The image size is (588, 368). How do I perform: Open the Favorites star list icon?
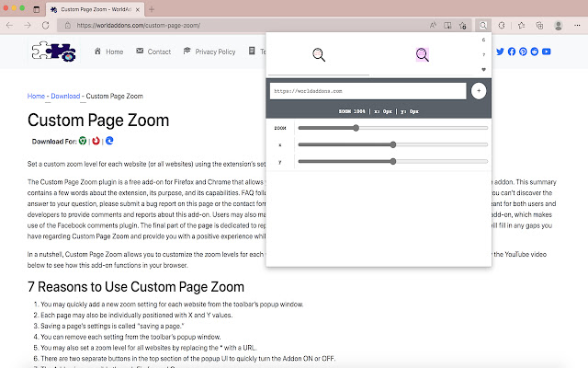[x=521, y=26]
